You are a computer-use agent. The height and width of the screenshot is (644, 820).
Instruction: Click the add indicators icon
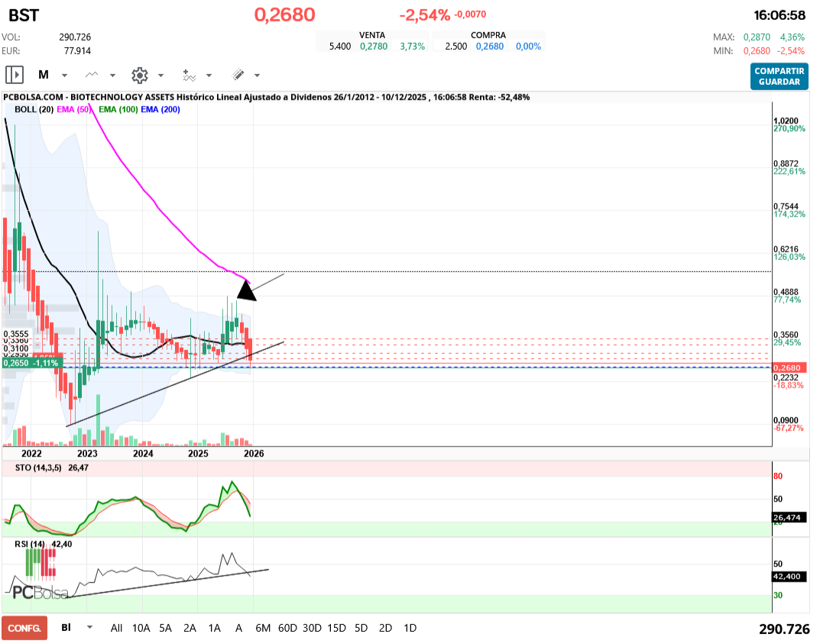pos(189,75)
